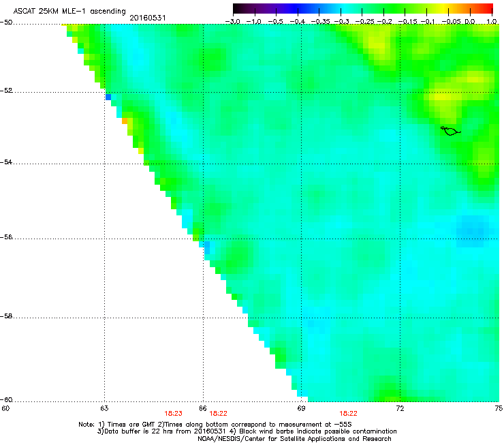Click the -60 latitude axis label

pyautogui.click(x=6, y=399)
